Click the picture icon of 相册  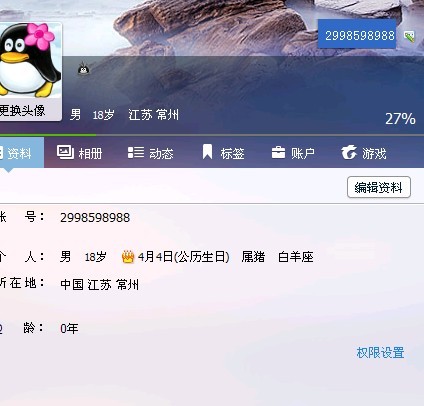pos(65,152)
